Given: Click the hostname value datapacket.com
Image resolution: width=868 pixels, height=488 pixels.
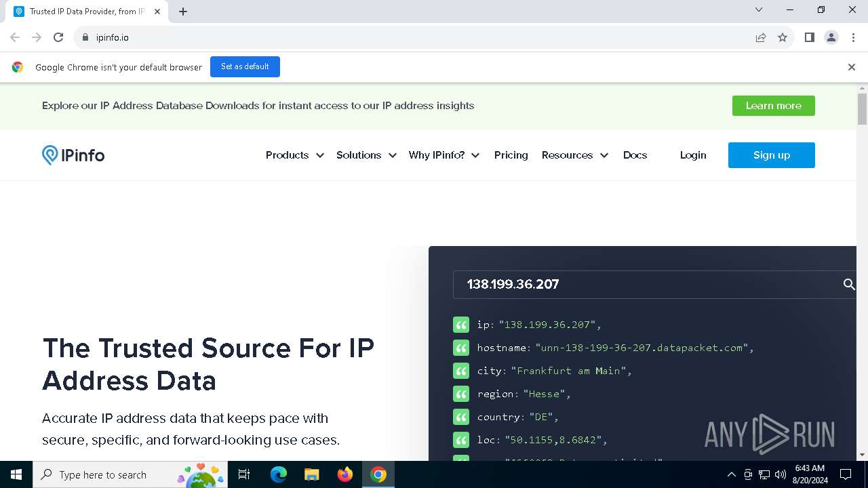Looking at the screenshot, I should coord(642,348).
